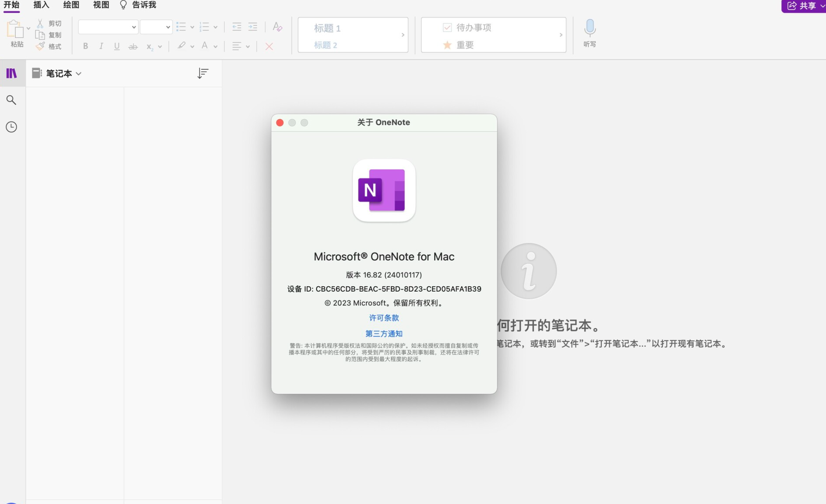Click the Search sidebar icon
826x504 pixels.
click(x=11, y=99)
